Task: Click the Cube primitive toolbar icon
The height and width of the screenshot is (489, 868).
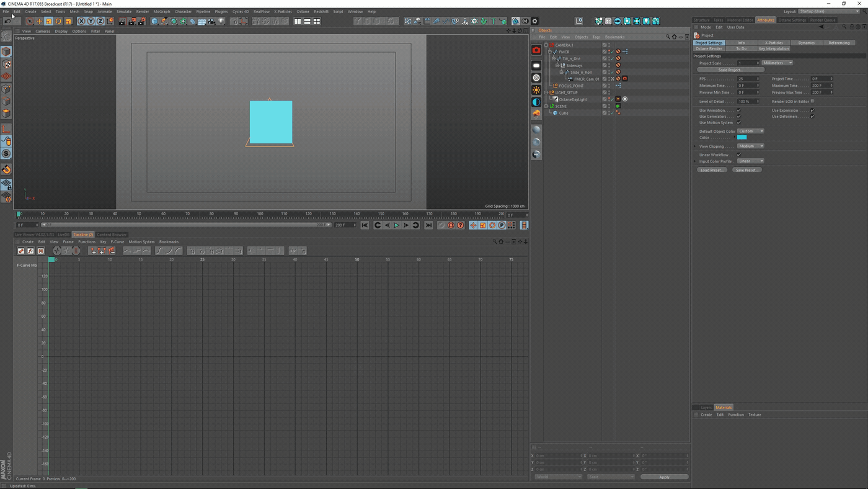Action: tap(154, 21)
